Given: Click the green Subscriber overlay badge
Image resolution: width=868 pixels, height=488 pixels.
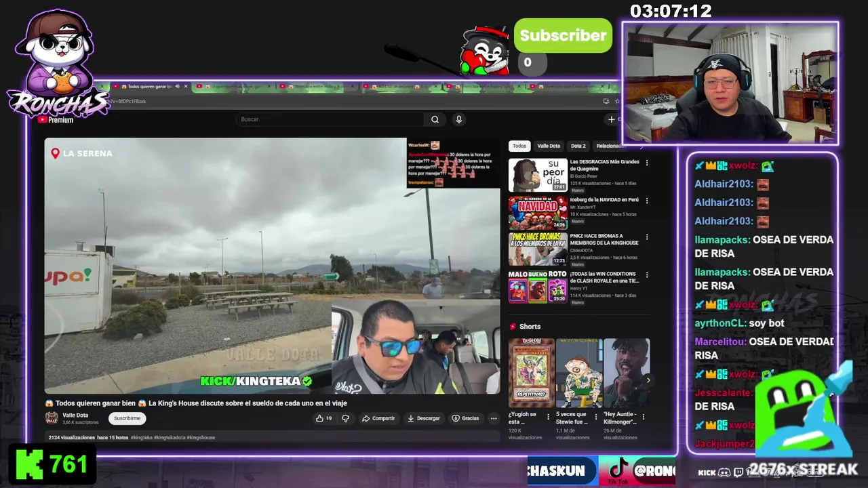Looking at the screenshot, I should point(563,36).
